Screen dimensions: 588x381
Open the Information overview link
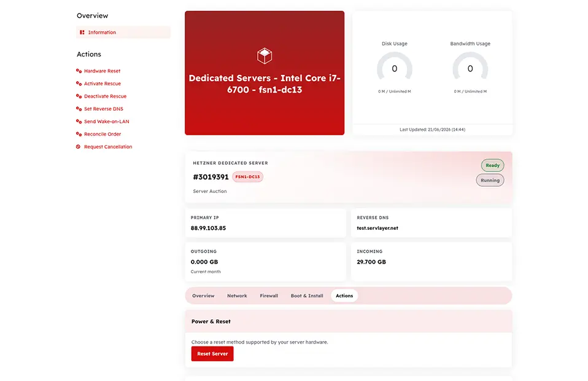(x=123, y=33)
